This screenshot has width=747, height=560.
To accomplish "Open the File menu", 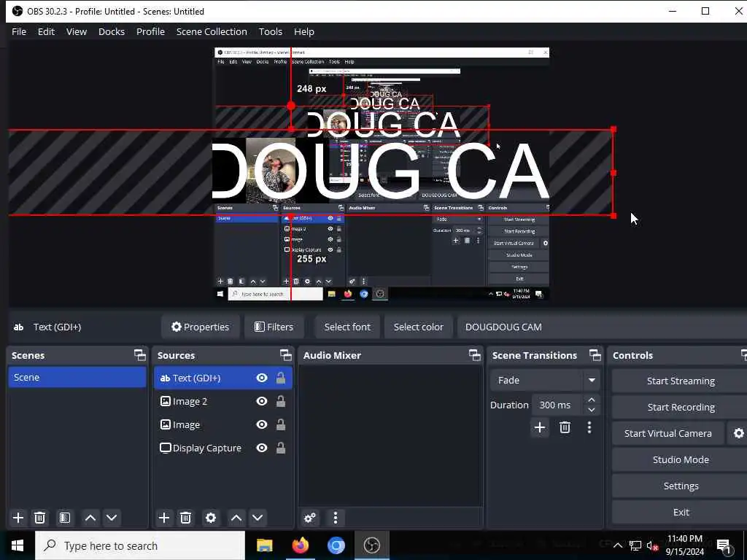I will [x=19, y=31].
